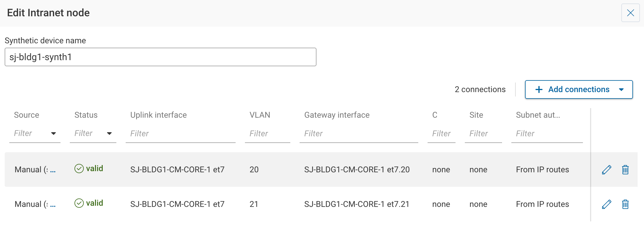Select the Uplink interface column header

[158, 115]
